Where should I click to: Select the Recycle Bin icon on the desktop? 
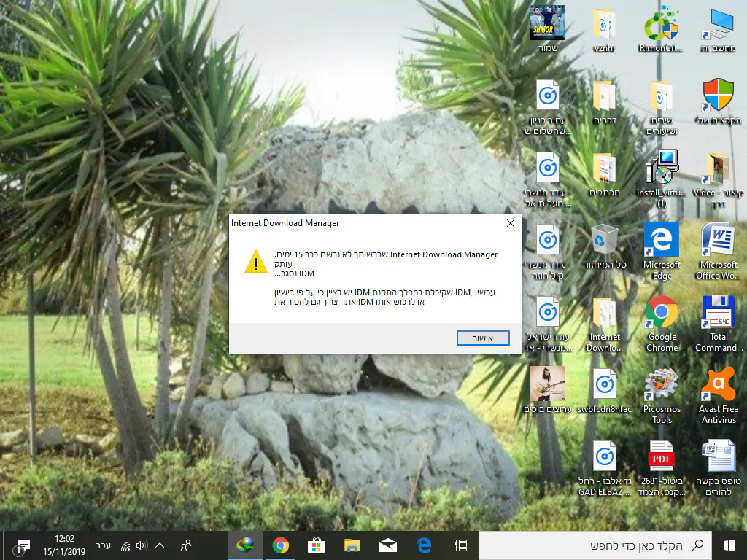(x=605, y=241)
